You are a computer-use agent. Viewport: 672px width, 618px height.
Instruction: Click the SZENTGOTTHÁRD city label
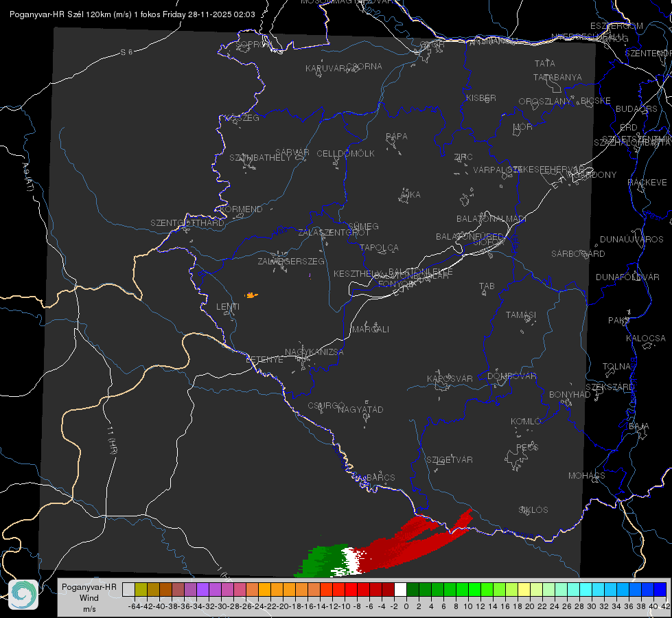pos(187,223)
